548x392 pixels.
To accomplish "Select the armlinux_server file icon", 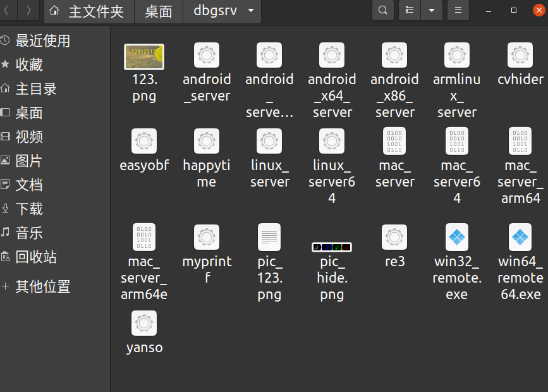I will point(457,55).
